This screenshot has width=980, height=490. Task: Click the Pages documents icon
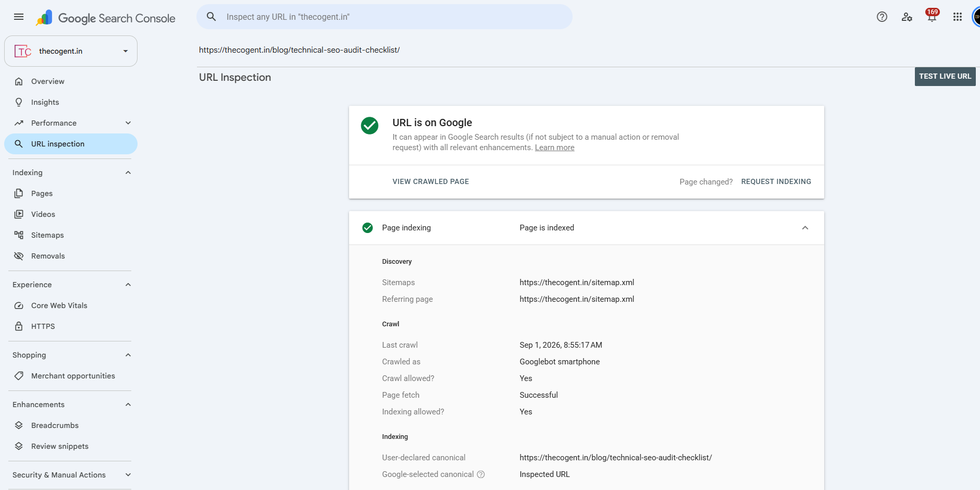19,193
